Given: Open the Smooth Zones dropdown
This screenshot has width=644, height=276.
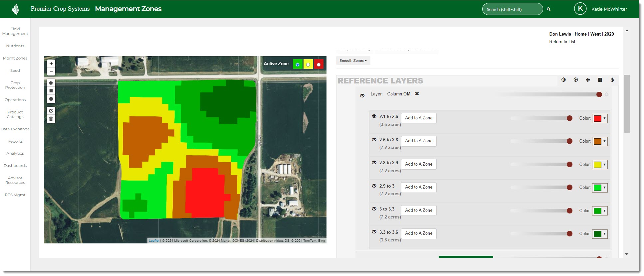Looking at the screenshot, I should point(353,61).
